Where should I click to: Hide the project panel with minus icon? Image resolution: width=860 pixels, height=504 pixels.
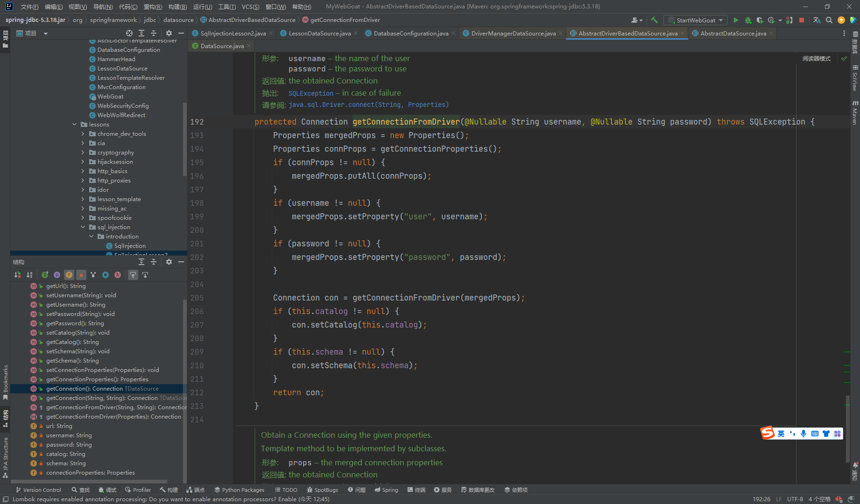pyautogui.click(x=181, y=33)
